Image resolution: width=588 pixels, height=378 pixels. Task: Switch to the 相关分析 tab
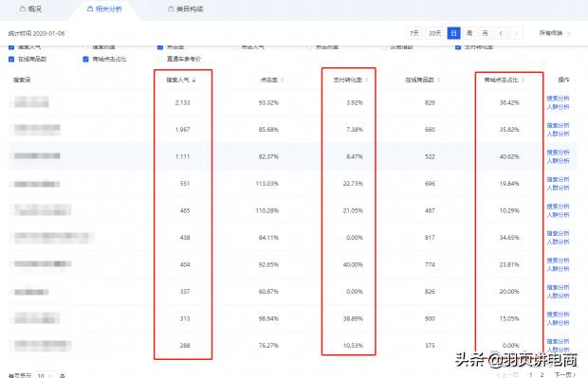click(x=104, y=9)
